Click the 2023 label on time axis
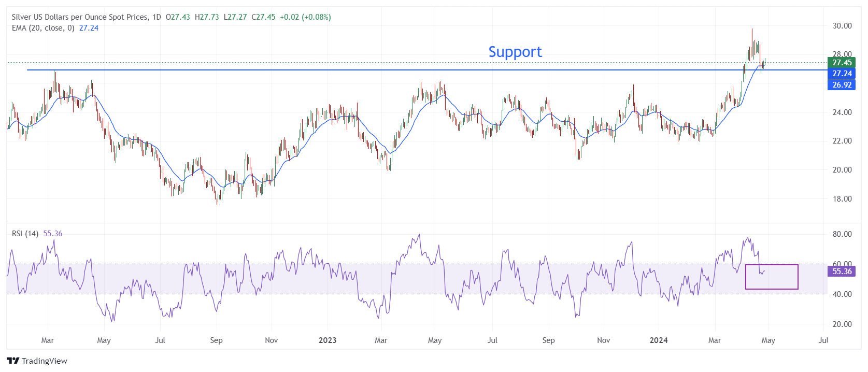868x372 pixels. pos(328,340)
